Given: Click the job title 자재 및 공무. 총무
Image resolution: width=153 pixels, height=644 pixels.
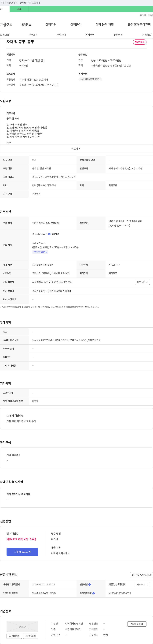Looking at the screenshot, I should pyautogui.click(x=20, y=42).
